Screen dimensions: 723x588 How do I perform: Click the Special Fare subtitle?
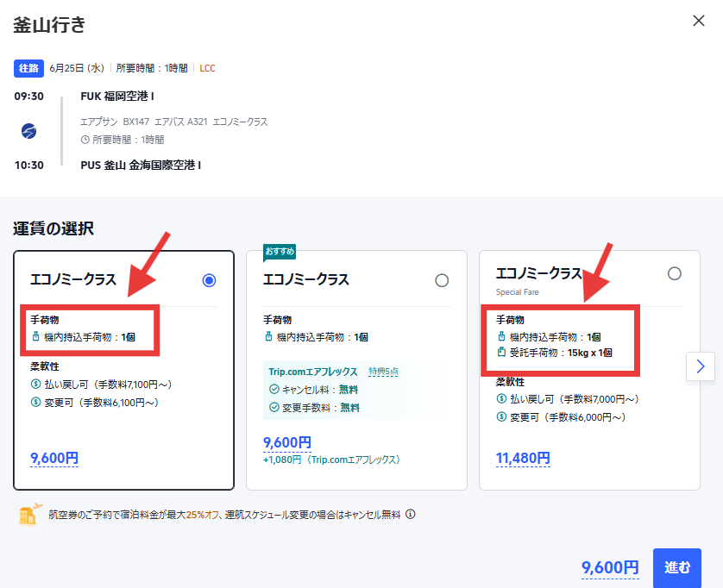(518, 291)
